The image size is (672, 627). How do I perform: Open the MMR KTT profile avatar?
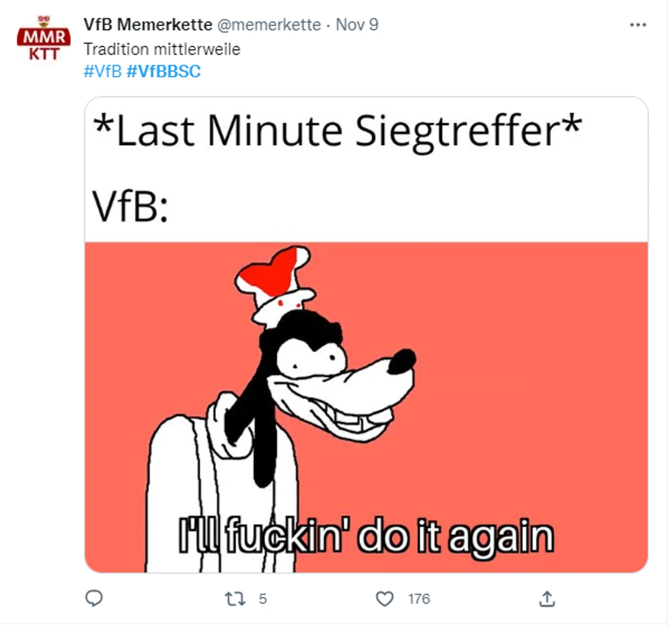point(44,39)
